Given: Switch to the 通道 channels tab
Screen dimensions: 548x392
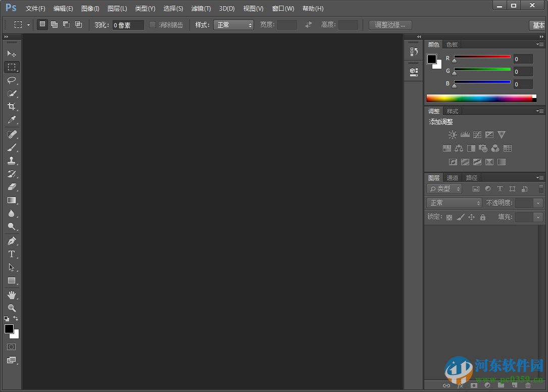Looking at the screenshot, I should click(x=452, y=177).
